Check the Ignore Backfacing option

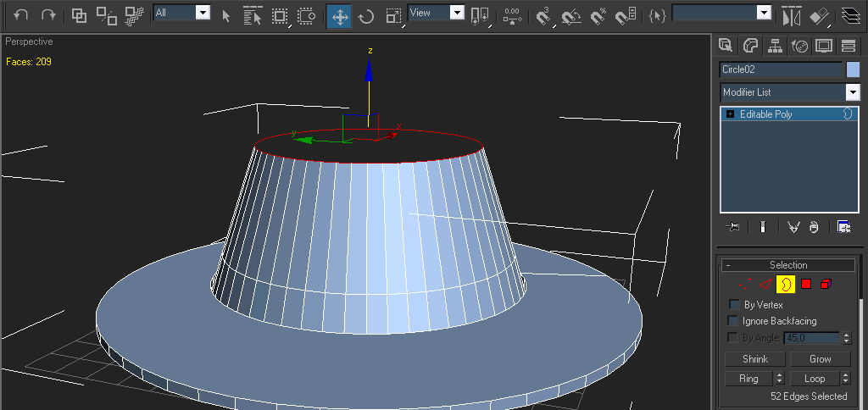pos(733,321)
